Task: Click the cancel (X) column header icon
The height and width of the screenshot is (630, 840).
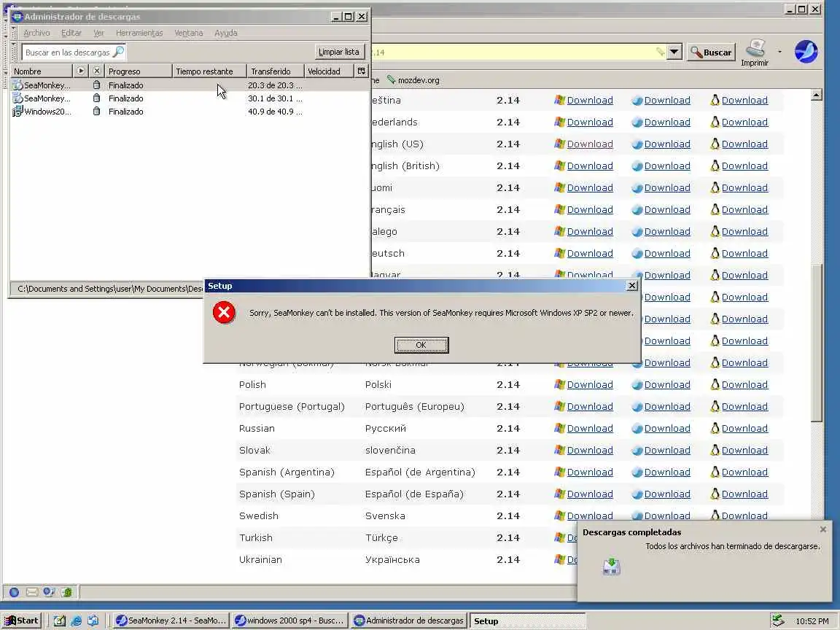Action: 96,71
